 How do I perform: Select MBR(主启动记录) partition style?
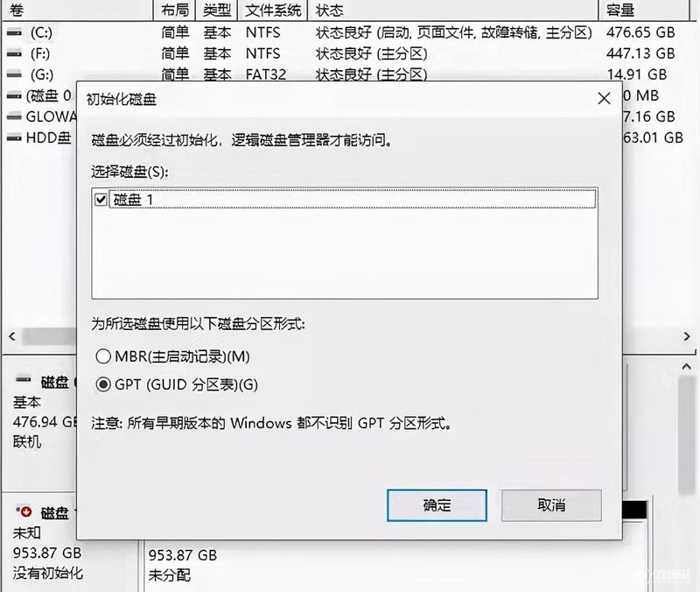pyautogui.click(x=103, y=356)
